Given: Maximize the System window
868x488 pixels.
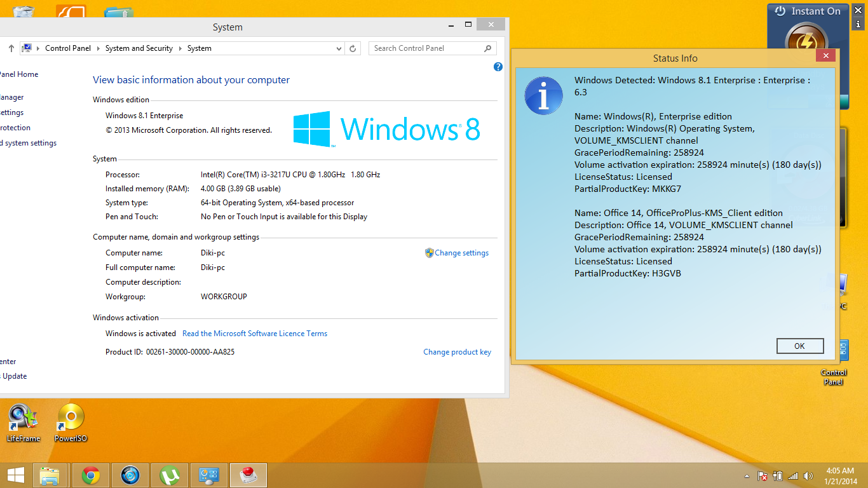Looking at the screenshot, I should tap(468, 24).
